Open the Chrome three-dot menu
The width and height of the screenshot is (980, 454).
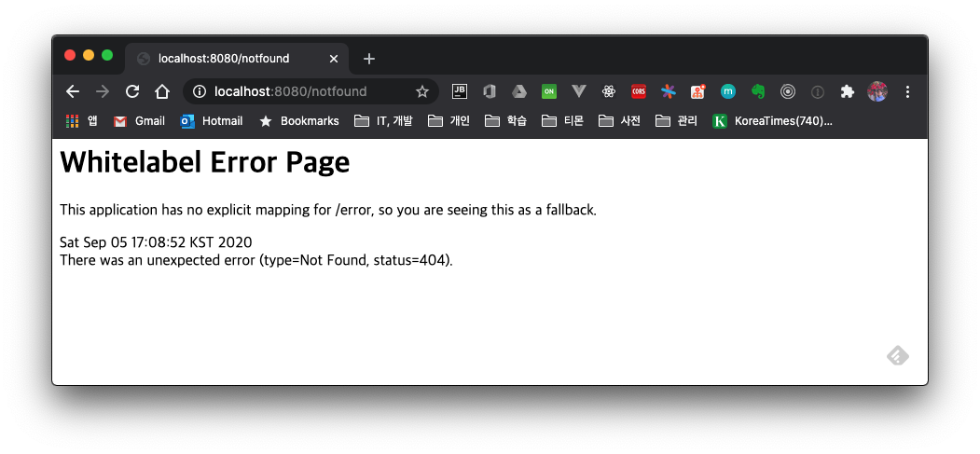(x=907, y=91)
